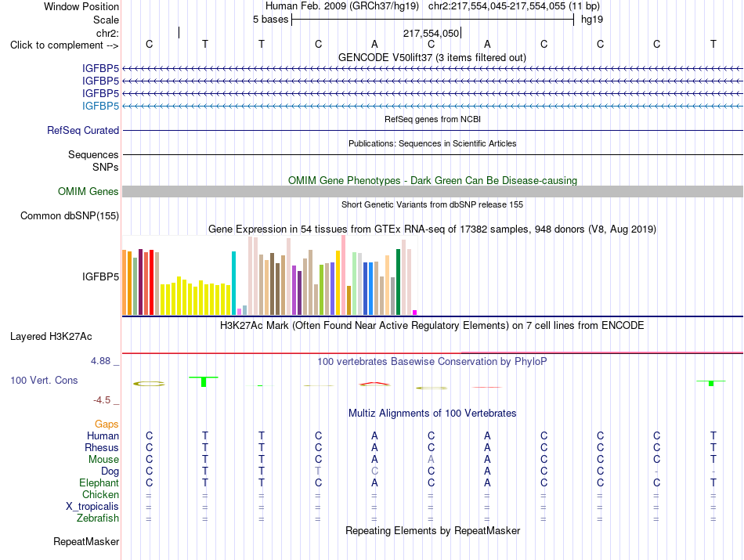Click the red PhyloP hump in conservation track
The width and height of the screenshot is (744, 560).
pos(374,384)
